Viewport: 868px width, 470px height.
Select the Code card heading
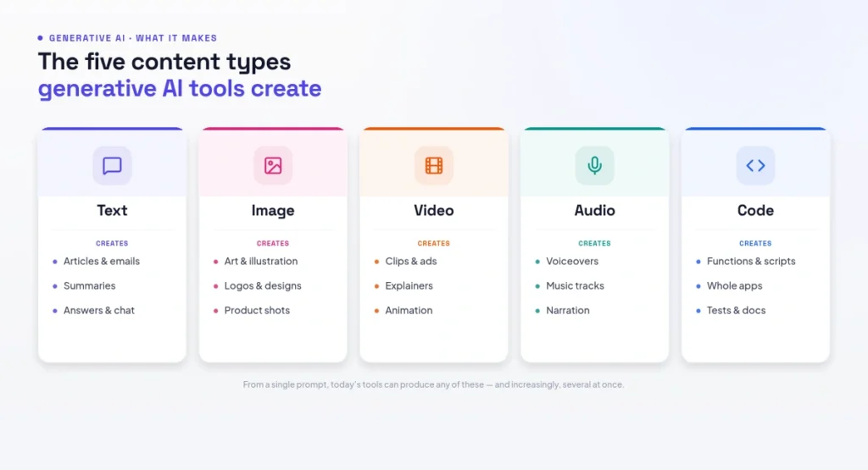(x=755, y=210)
